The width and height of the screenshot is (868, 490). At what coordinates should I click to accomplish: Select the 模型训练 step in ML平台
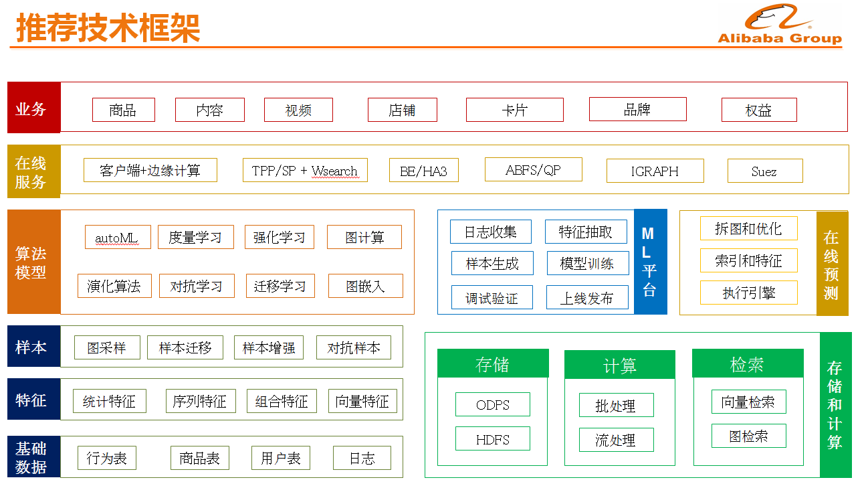tap(588, 263)
